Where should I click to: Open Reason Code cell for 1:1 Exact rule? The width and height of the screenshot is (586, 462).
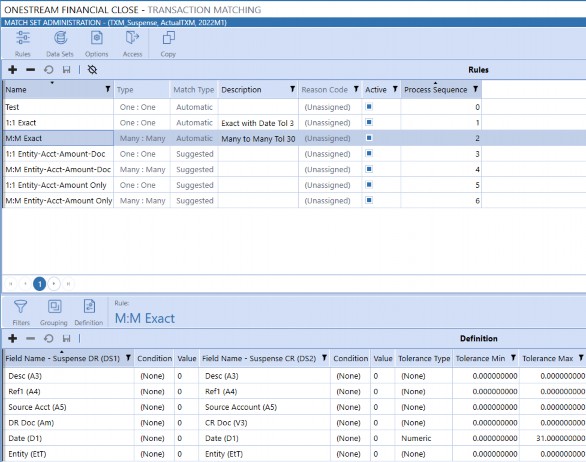[x=330, y=123]
